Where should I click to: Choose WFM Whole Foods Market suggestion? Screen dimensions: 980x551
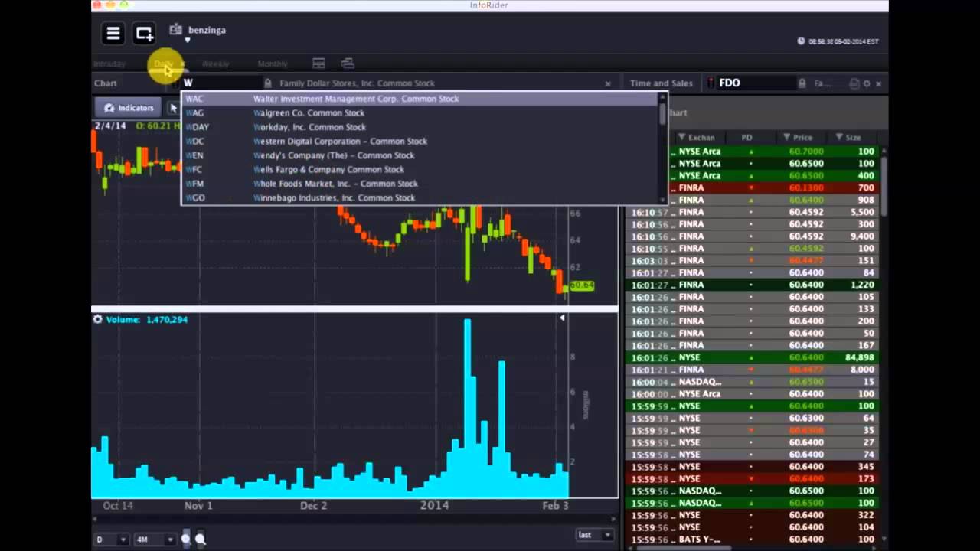coord(420,184)
